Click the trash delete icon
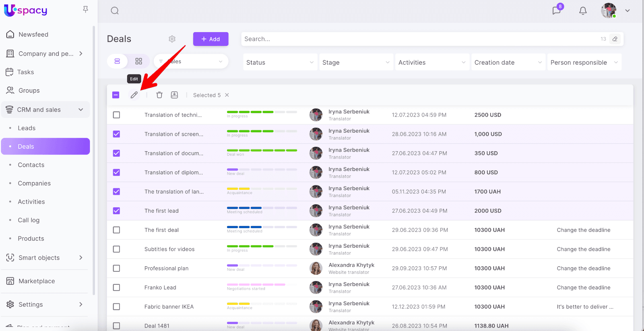644x331 pixels. click(x=159, y=95)
